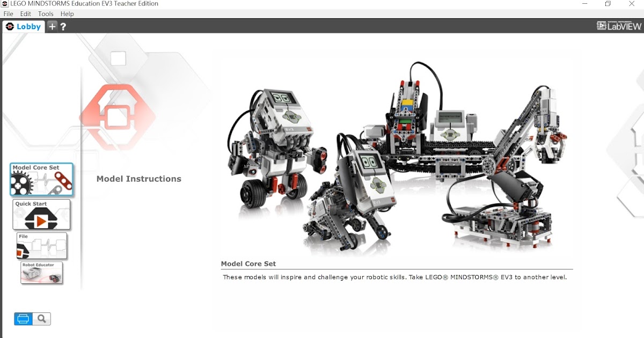Open the Help menu
The image size is (644, 338).
[x=67, y=13]
